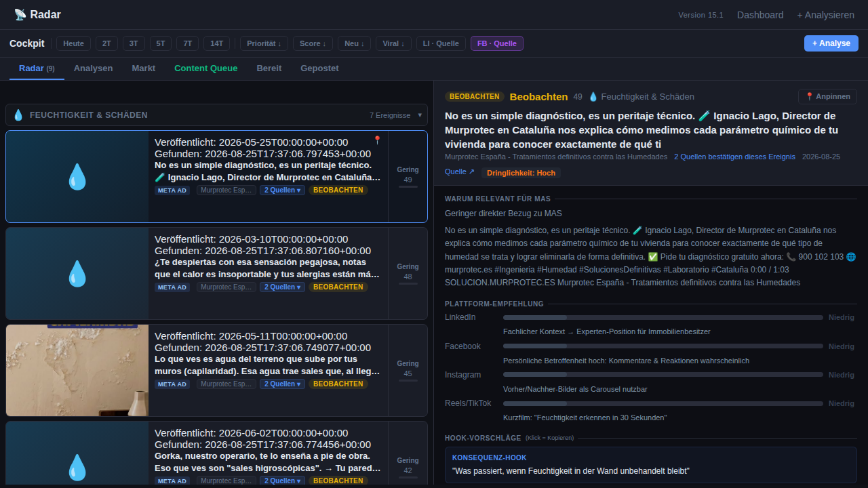Click the 'HOOK-VORSCHLÄGE' heading

pyautogui.click(x=483, y=438)
